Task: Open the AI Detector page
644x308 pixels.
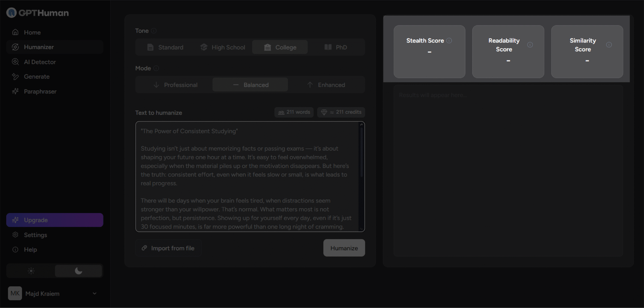Action: [39, 62]
